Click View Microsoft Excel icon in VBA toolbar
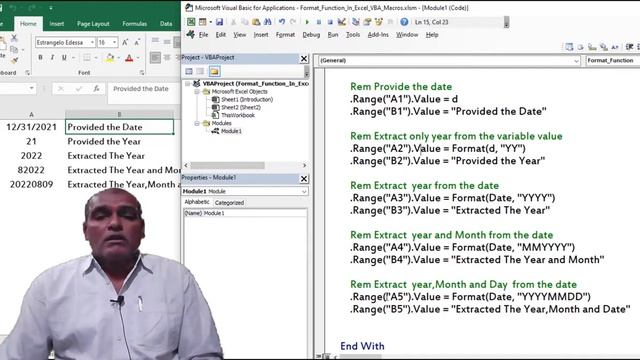This screenshot has width=640, height=360. [x=191, y=22]
